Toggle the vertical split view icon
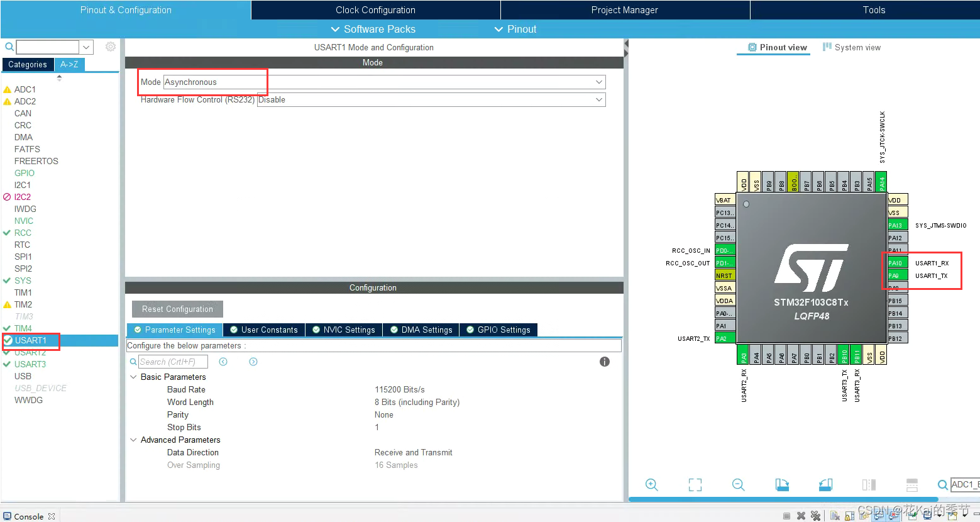This screenshot has height=522, width=980. pos(869,485)
